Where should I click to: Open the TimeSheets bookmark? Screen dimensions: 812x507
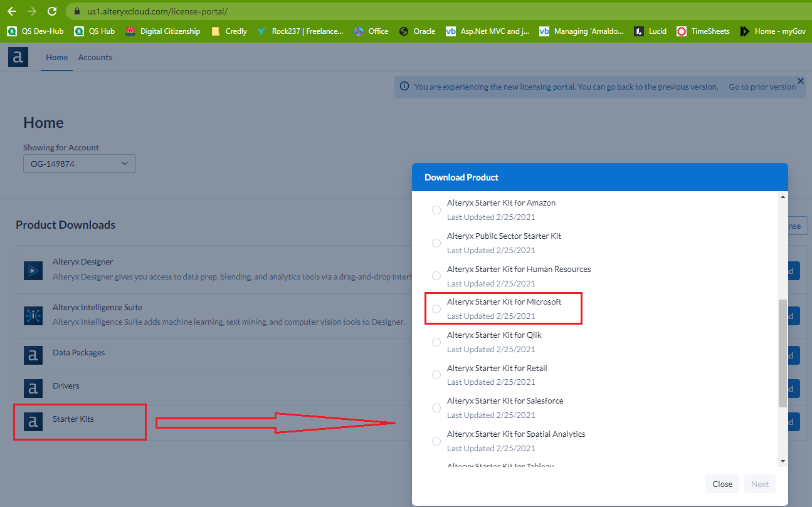tap(703, 31)
